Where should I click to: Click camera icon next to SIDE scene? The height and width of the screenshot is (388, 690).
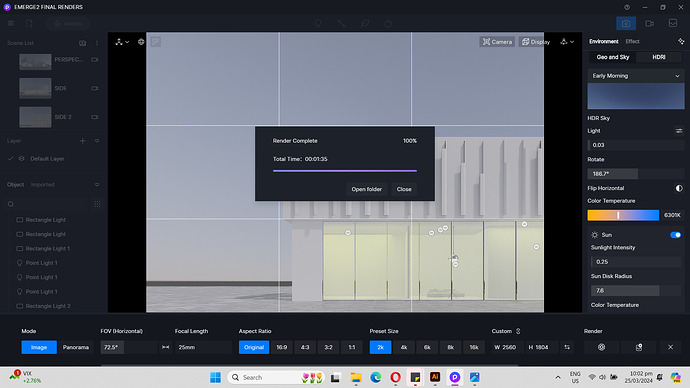coord(94,88)
